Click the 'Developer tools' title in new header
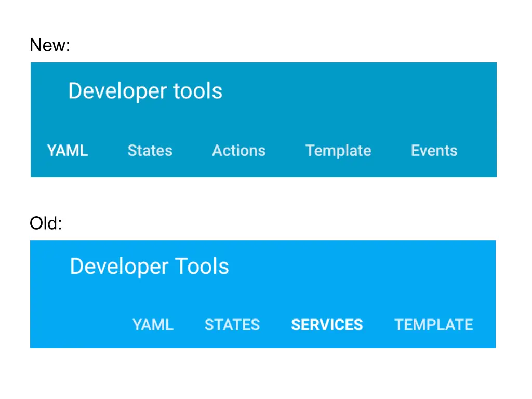The width and height of the screenshot is (532, 399). (x=145, y=91)
